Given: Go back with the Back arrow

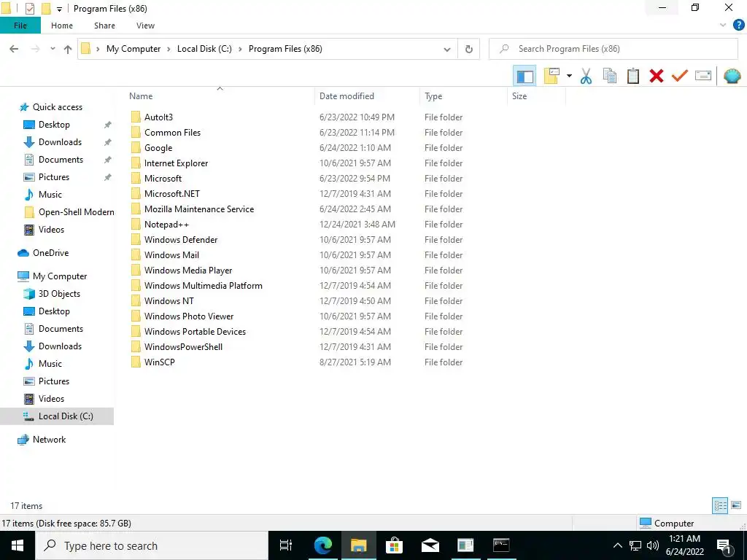Looking at the screenshot, I should tap(14, 49).
